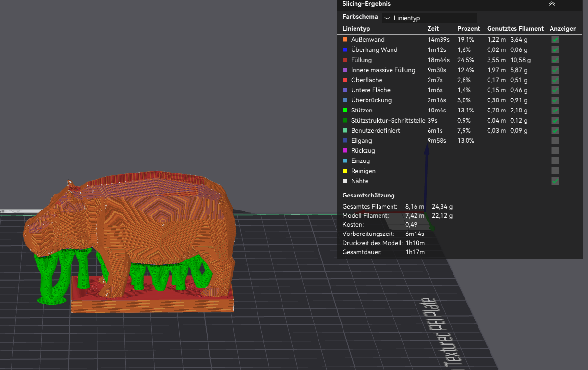Click the Vorbereitungszeit value 6m14s

(414, 234)
